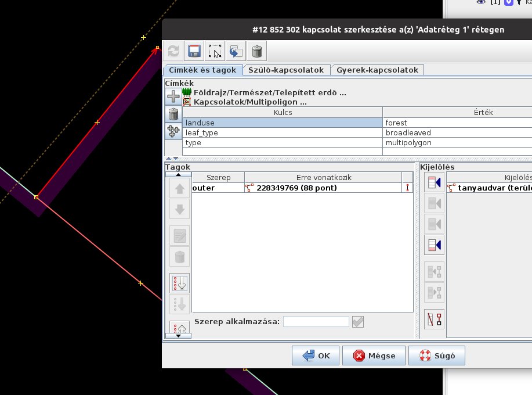The image size is (532, 395).
Task: Delete the selected tag with the trash icon beside the Kulcs column
Action: 173,114
